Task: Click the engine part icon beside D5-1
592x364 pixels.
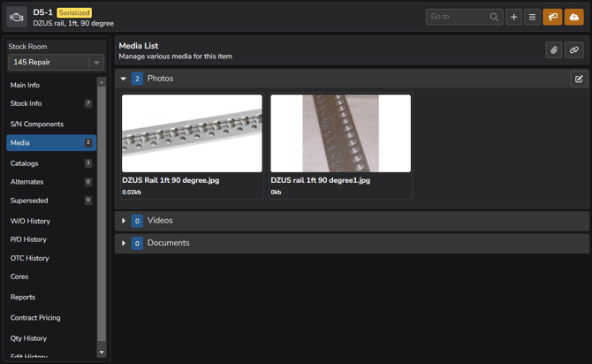Action: point(17,17)
